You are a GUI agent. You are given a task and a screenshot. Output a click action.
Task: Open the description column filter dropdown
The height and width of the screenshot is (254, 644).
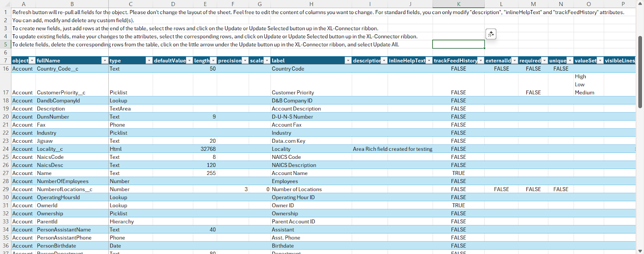384,60
